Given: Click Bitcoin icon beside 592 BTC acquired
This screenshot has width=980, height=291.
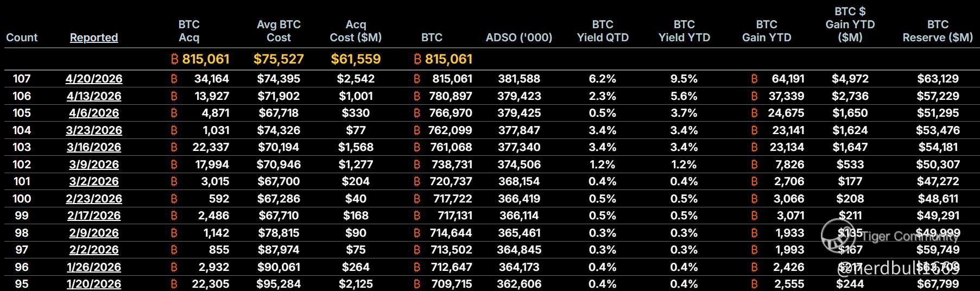Looking at the screenshot, I should (174, 199).
